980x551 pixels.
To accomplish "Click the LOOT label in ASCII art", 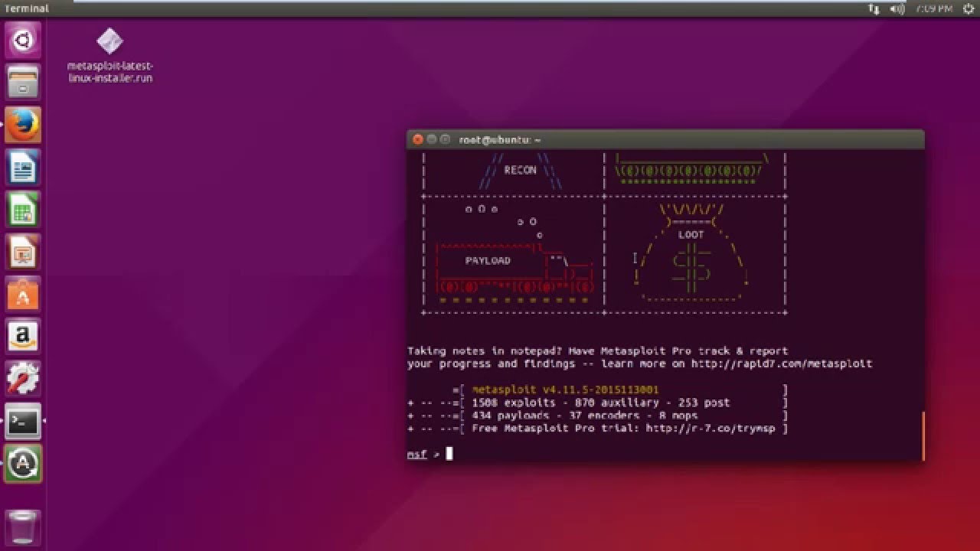I will (x=691, y=235).
